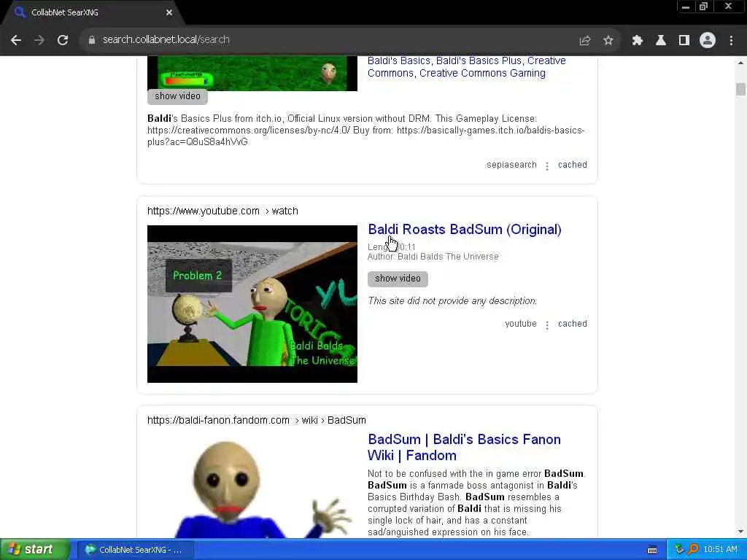Show video for Baldi's Basics Plus result

click(177, 96)
